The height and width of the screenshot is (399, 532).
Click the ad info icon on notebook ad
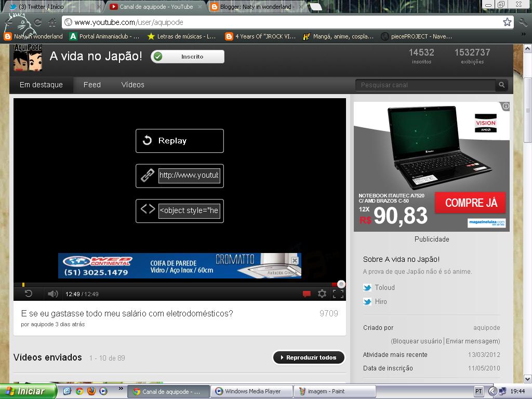tap(506, 106)
